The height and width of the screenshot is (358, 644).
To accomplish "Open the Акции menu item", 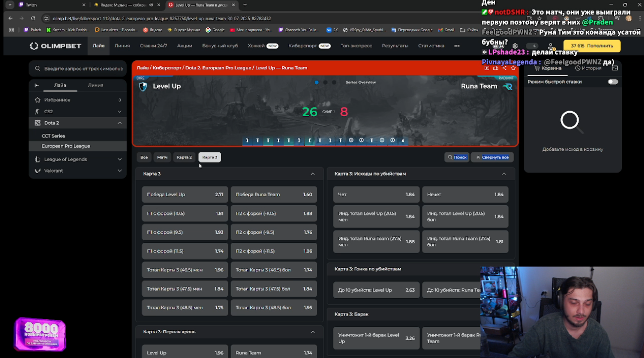I will pyautogui.click(x=184, y=45).
